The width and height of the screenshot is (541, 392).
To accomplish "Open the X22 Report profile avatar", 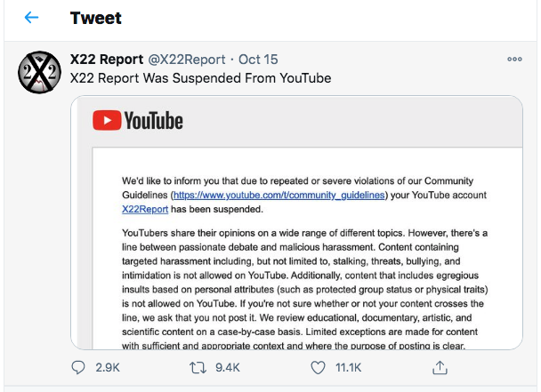I will pos(39,72).
